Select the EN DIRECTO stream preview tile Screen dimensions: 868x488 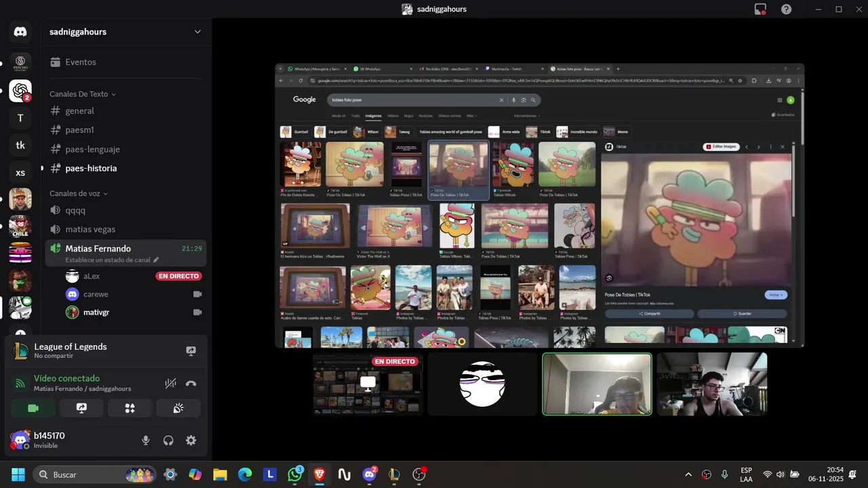tap(368, 384)
